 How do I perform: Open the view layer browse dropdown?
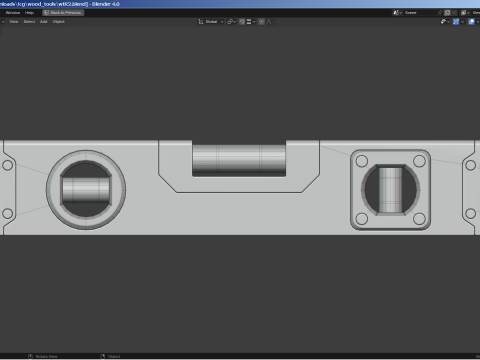465,13
